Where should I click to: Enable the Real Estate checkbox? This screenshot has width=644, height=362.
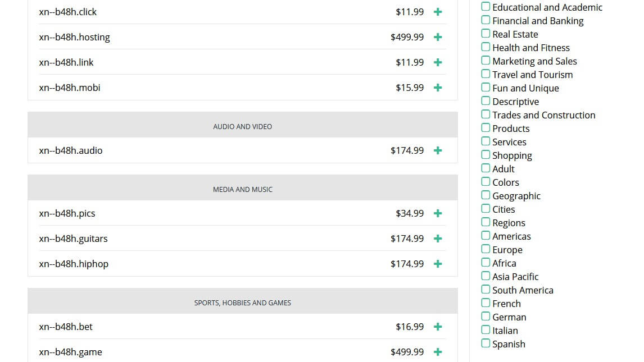486,34
